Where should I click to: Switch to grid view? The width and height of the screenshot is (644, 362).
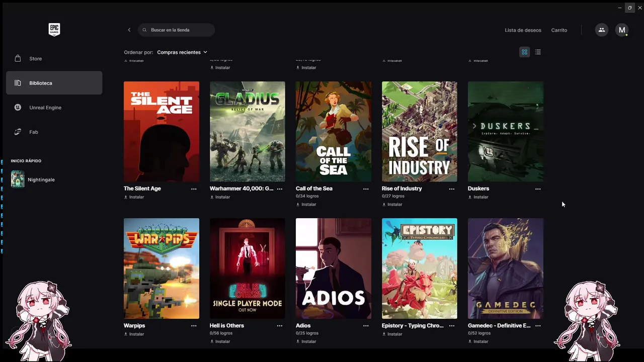coord(524,52)
